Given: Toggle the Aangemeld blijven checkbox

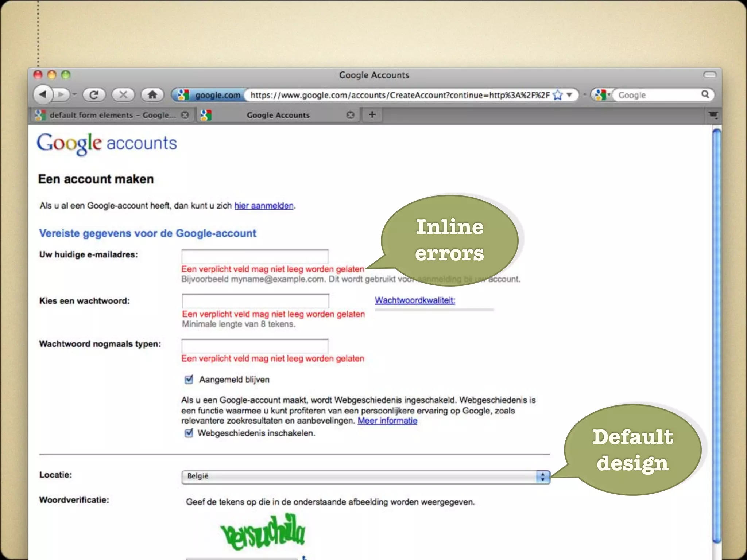Looking at the screenshot, I should tap(189, 380).
